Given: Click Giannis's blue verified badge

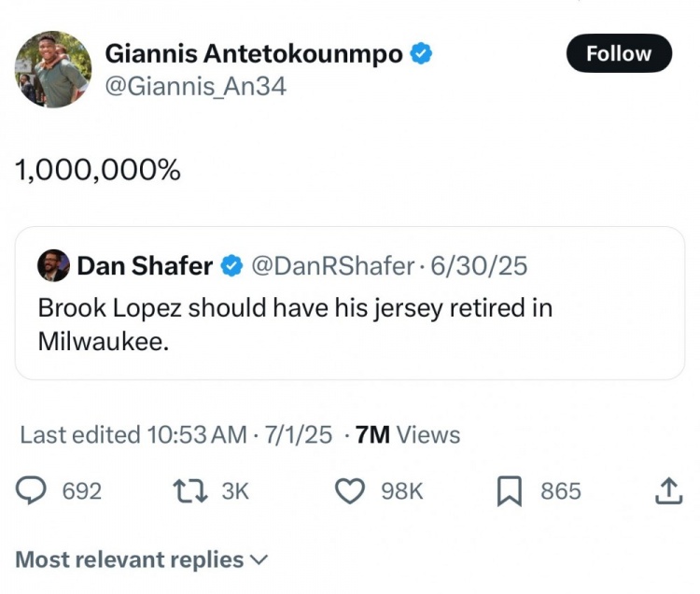Looking at the screenshot, I should coord(422,54).
